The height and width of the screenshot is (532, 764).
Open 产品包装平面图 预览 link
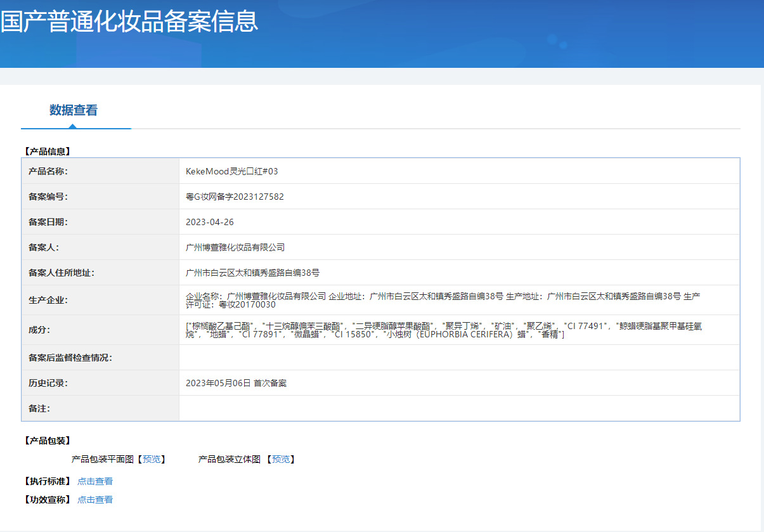[152, 459]
